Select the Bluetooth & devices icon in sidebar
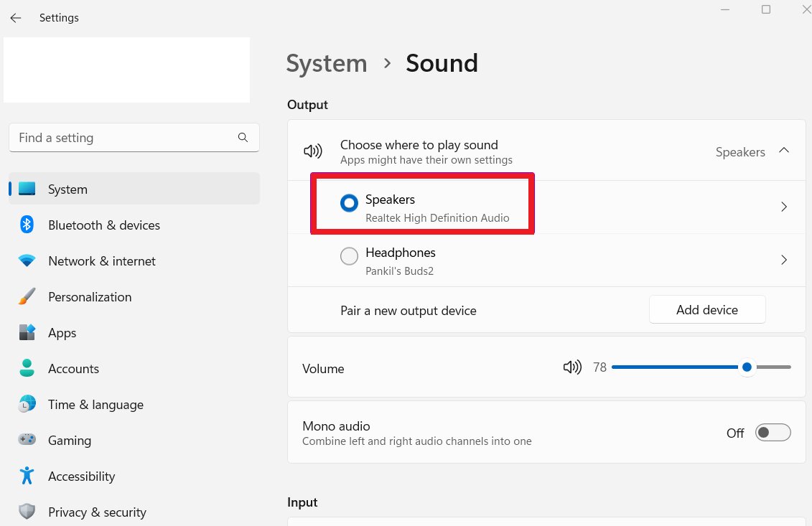 tap(27, 225)
